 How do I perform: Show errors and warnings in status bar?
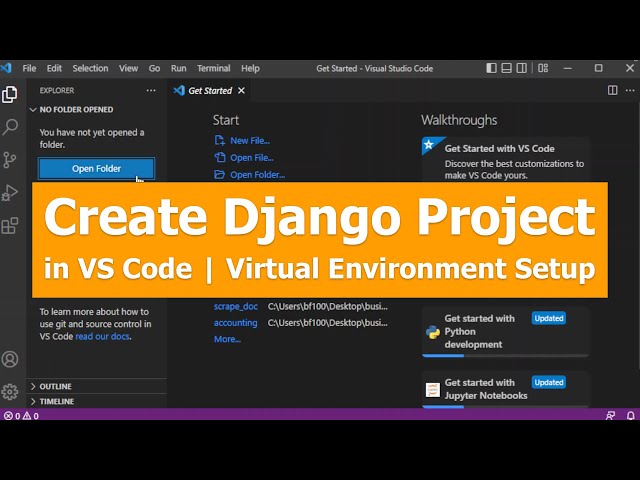point(21,416)
